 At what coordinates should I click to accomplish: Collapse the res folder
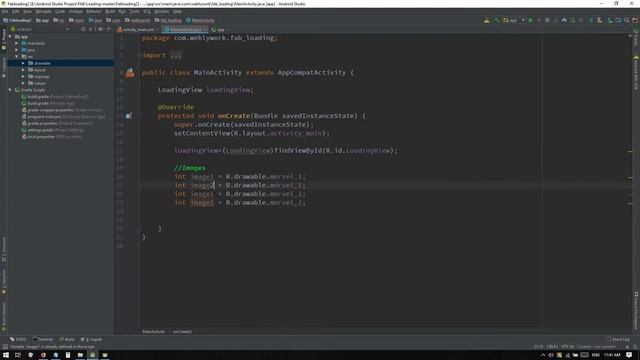[x=17, y=56]
